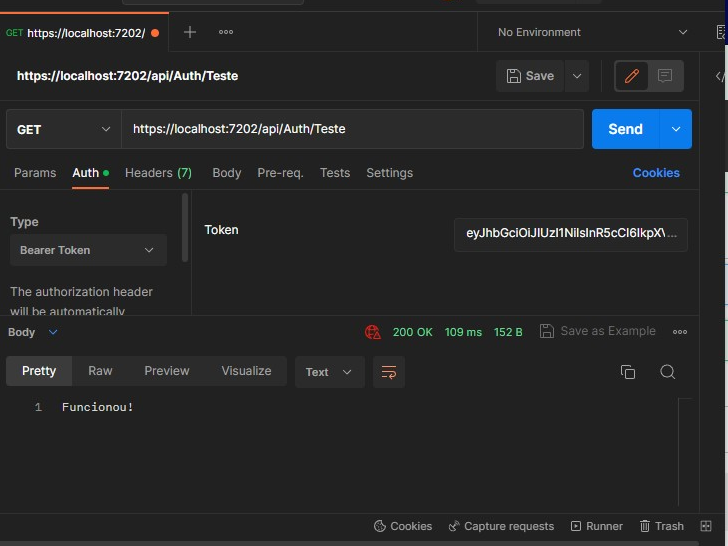Open the GET method dropdown
728x546 pixels.
click(64, 130)
